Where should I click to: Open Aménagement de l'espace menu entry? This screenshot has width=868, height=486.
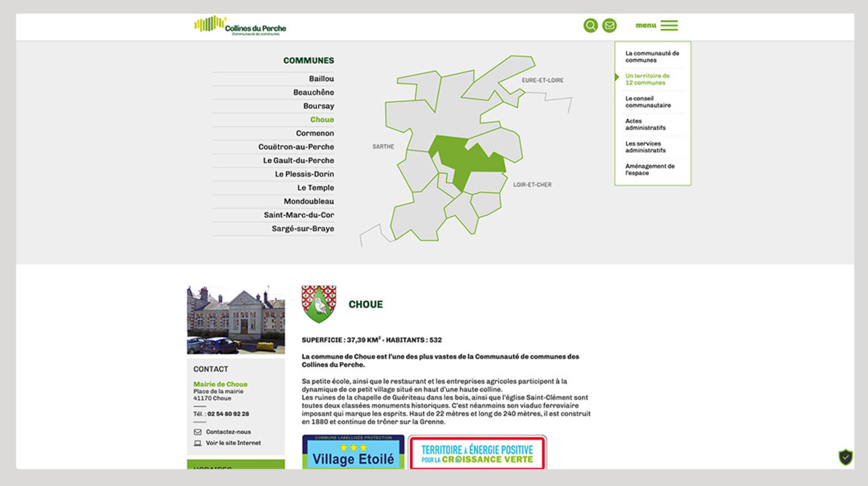pos(650,169)
